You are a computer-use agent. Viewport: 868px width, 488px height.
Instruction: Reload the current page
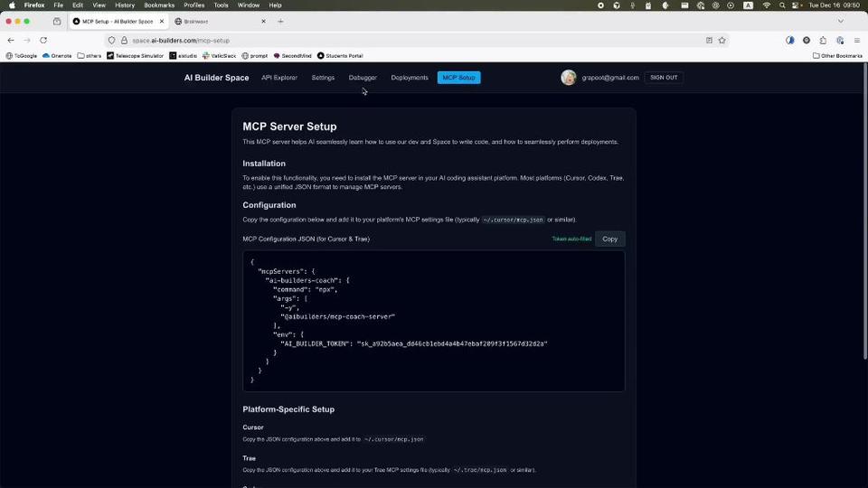[x=43, y=41]
